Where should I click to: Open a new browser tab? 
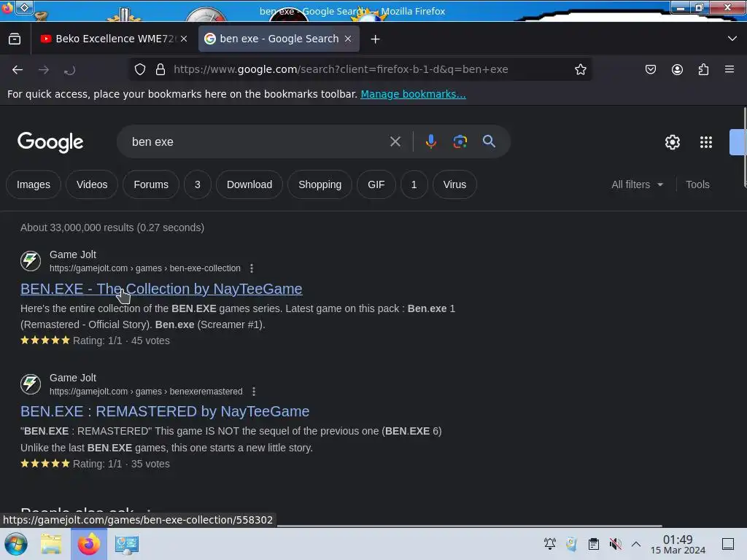376,39
